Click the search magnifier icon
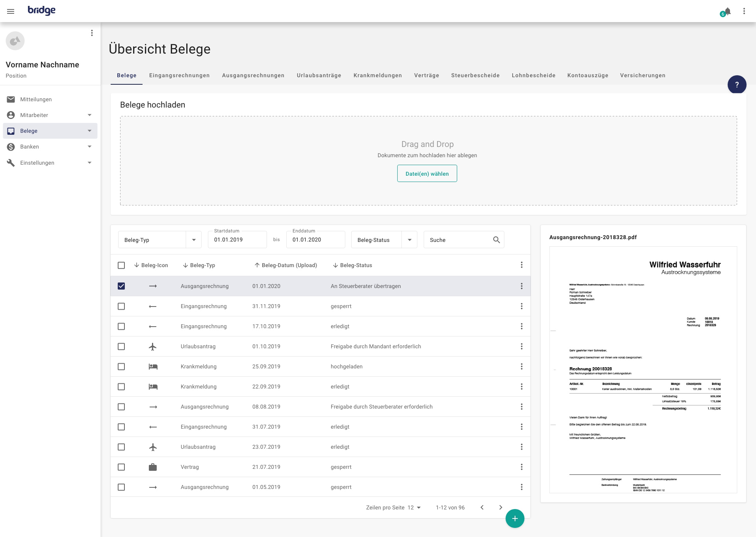 coord(496,240)
